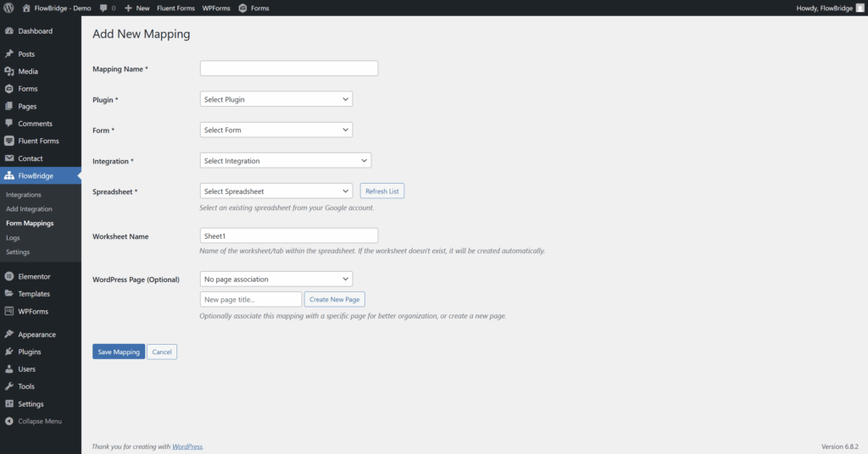Click the Elementor icon in the sidebar
The image size is (868, 454).
(8, 276)
